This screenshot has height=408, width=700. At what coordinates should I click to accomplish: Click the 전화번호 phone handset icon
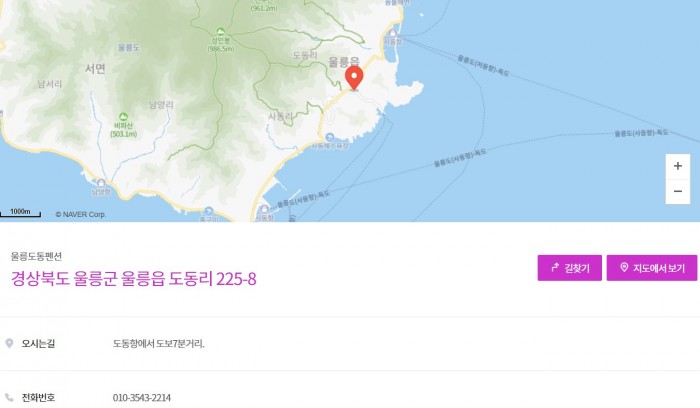(x=9, y=397)
